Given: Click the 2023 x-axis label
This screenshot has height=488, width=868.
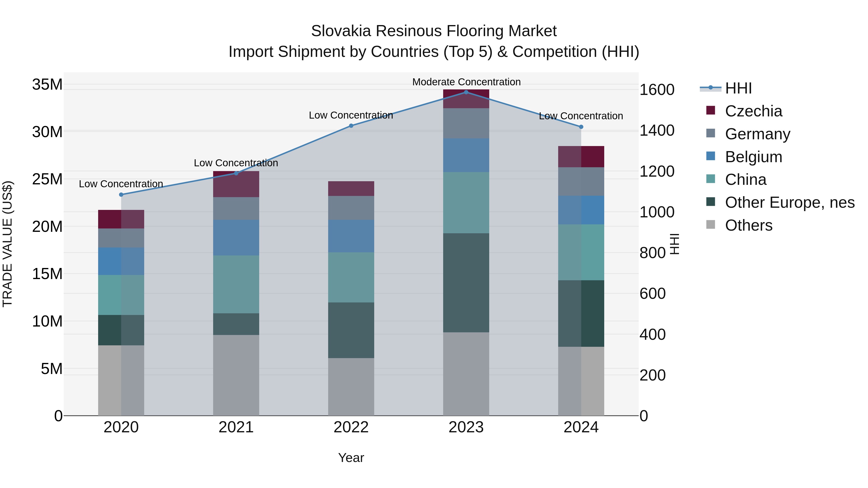Looking at the screenshot, I should (x=466, y=427).
